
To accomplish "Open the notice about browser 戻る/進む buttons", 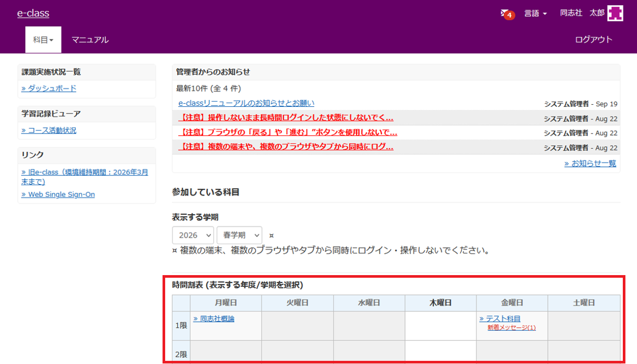I will pos(288,133).
